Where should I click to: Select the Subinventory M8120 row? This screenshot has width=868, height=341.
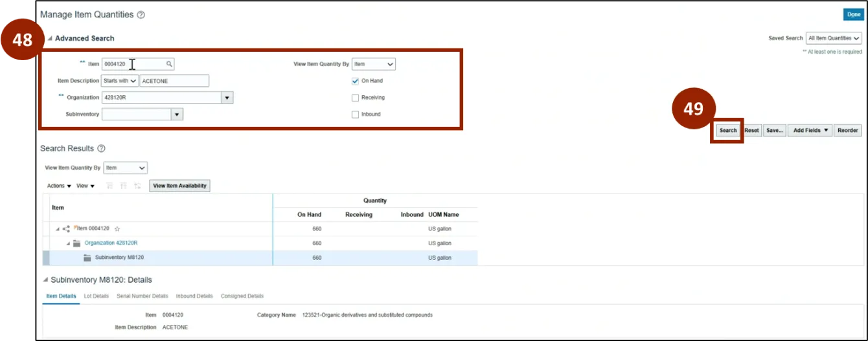(x=260, y=258)
